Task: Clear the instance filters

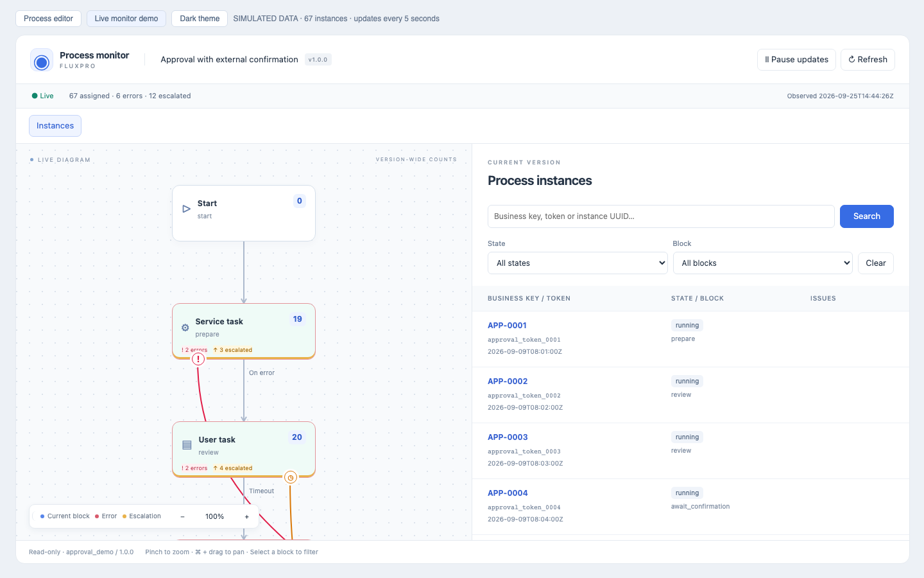Action: click(876, 263)
